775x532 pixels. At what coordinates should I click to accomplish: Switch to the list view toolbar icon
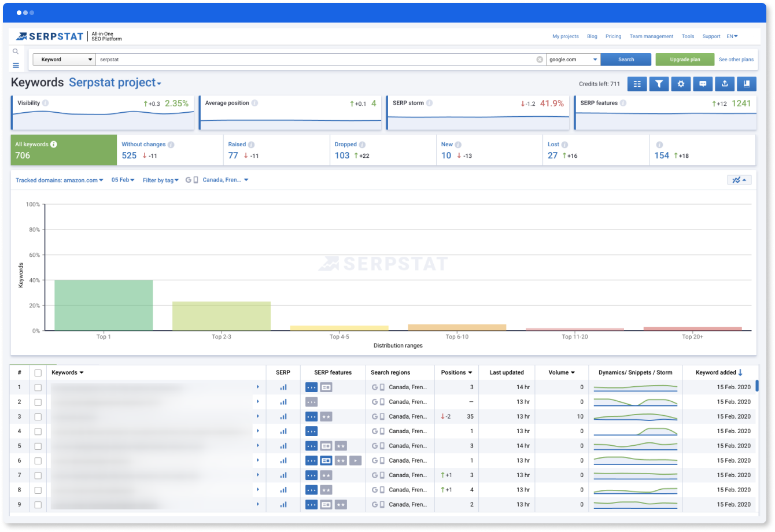[x=637, y=84]
